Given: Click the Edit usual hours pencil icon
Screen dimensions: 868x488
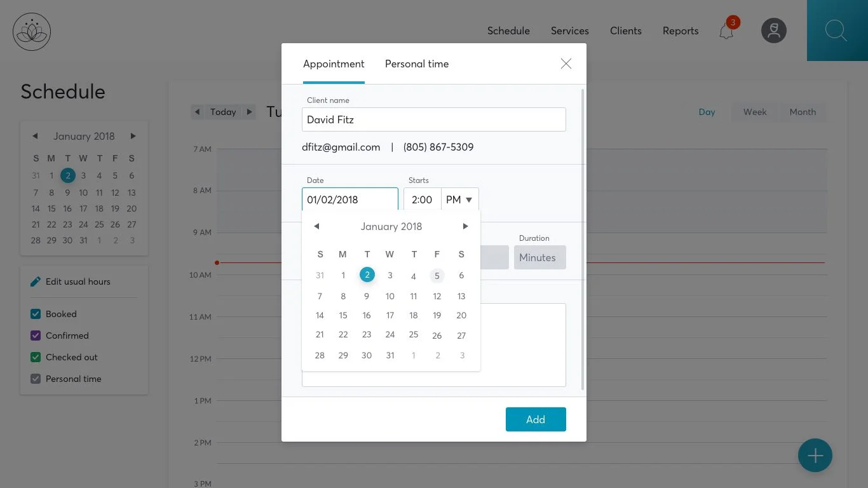Looking at the screenshot, I should coord(36,281).
